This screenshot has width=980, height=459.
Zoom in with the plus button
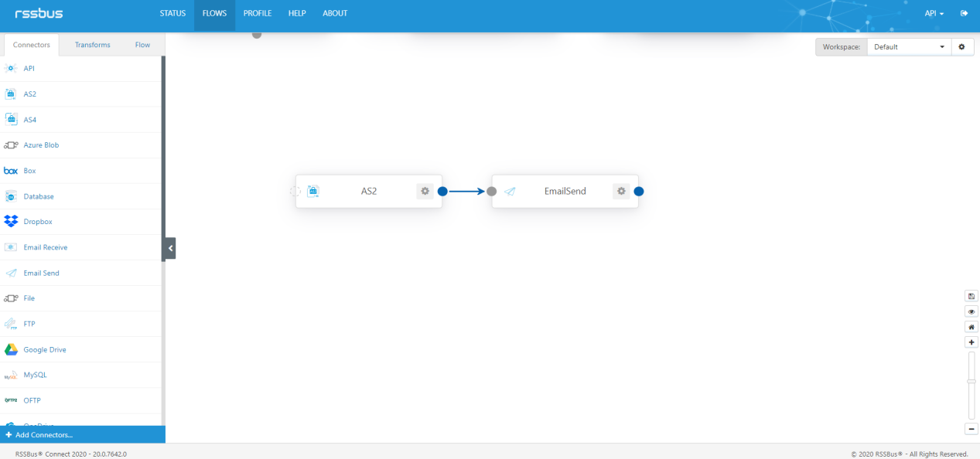972,342
